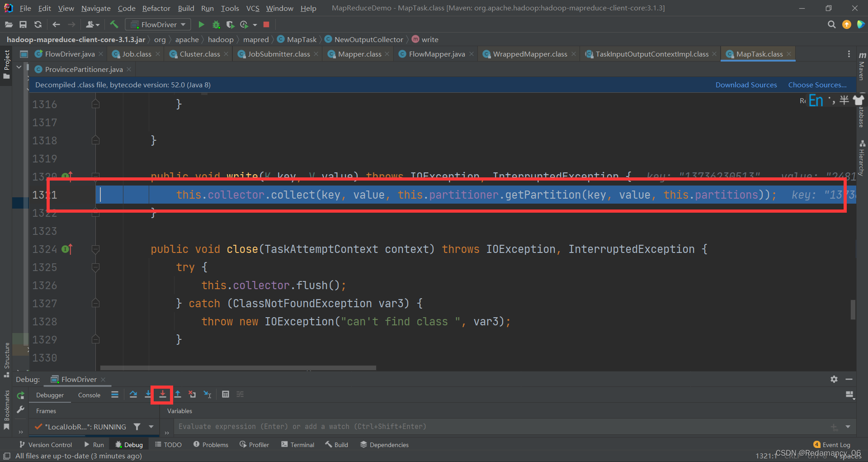Click the red Force Step Into icon
The width and height of the screenshot is (868, 462).
click(162, 395)
